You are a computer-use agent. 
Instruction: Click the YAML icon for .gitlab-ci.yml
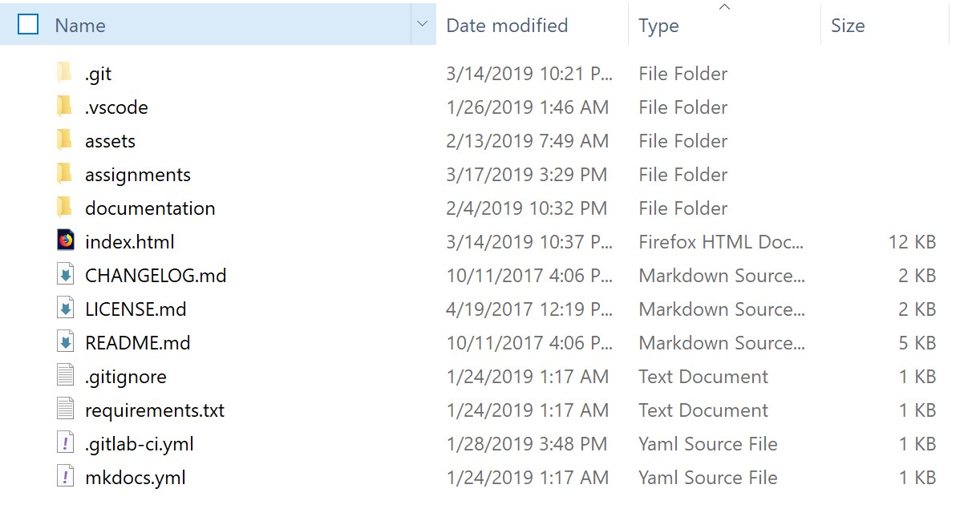pyautogui.click(x=66, y=443)
